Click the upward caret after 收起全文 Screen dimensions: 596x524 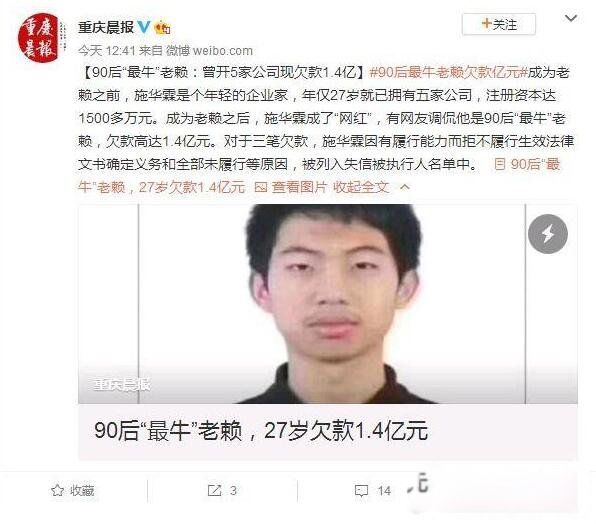pyautogui.click(x=405, y=187)
